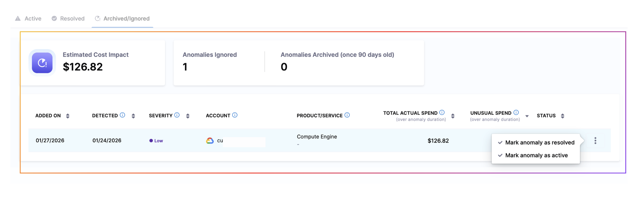Sort table by Added On column
This screenshot has height=198, width=644.
click(68, 116)
